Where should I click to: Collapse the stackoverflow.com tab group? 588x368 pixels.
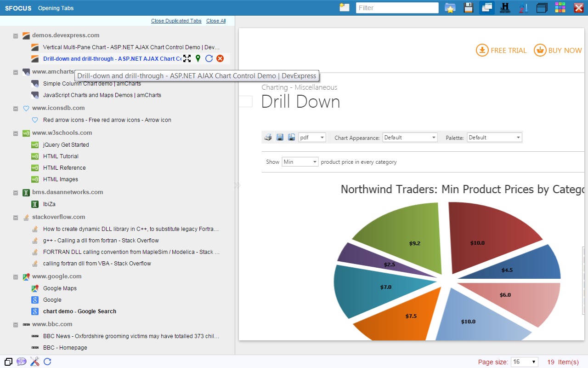16,217
